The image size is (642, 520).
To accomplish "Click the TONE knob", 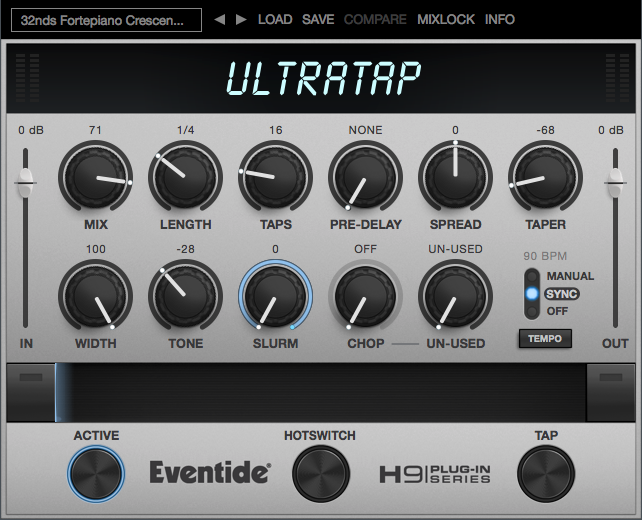I will (x=185, y=296).
